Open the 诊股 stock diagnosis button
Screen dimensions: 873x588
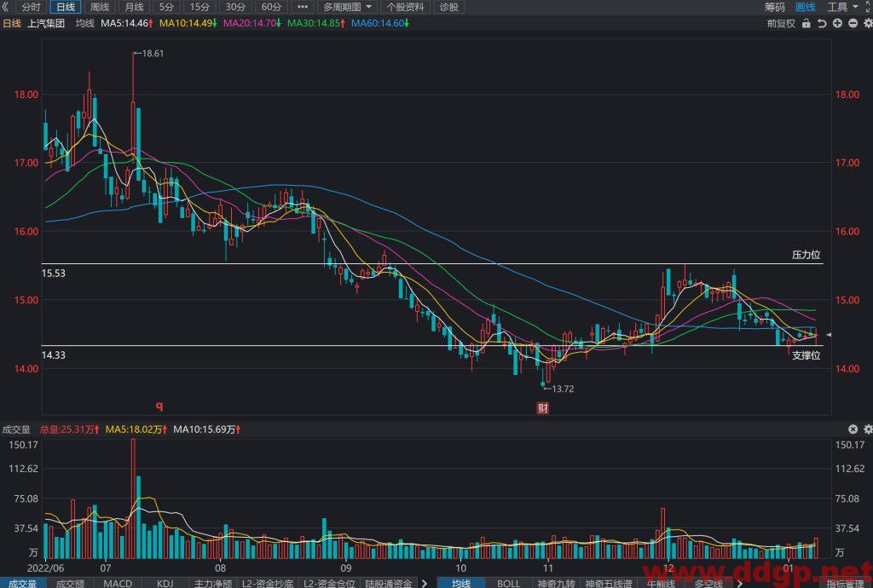point(448,7)
